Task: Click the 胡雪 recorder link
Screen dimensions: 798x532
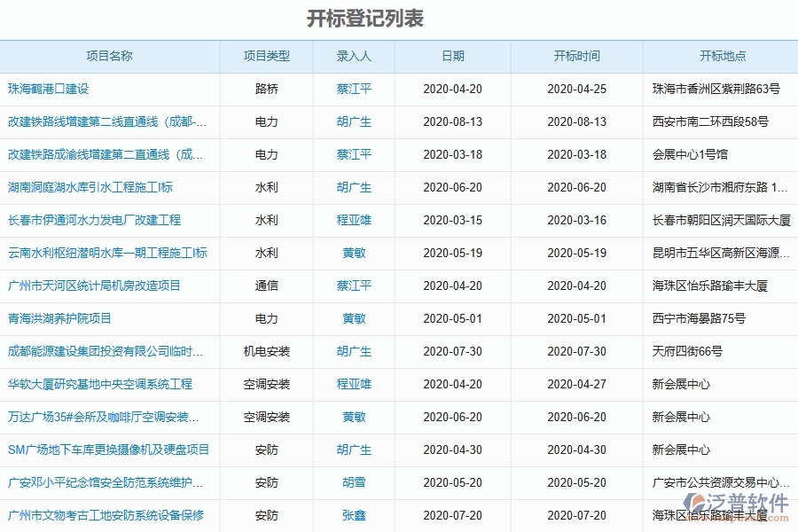Action: pyautogui.click(x=353, y=482)
